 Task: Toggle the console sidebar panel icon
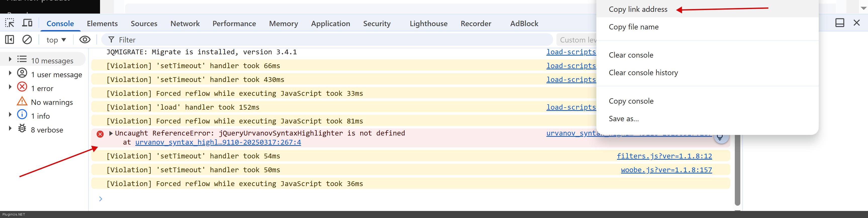point(10,40)
